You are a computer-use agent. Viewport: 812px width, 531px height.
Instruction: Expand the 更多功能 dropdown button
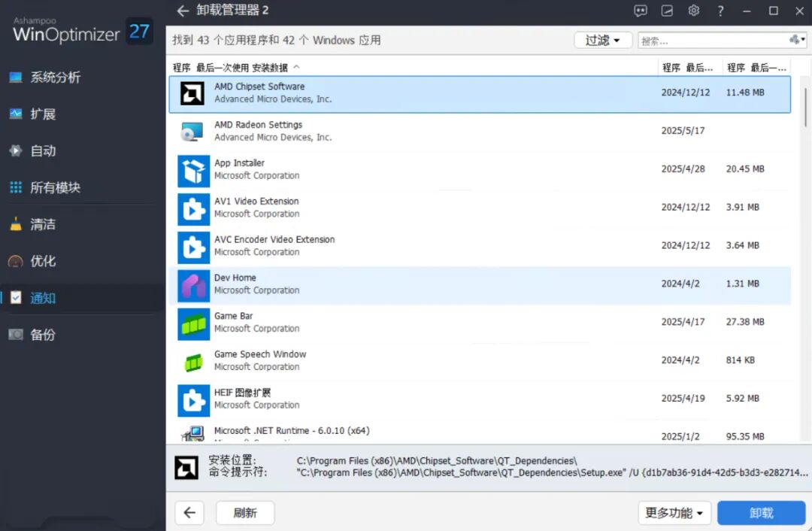click(x=674, y=513)
